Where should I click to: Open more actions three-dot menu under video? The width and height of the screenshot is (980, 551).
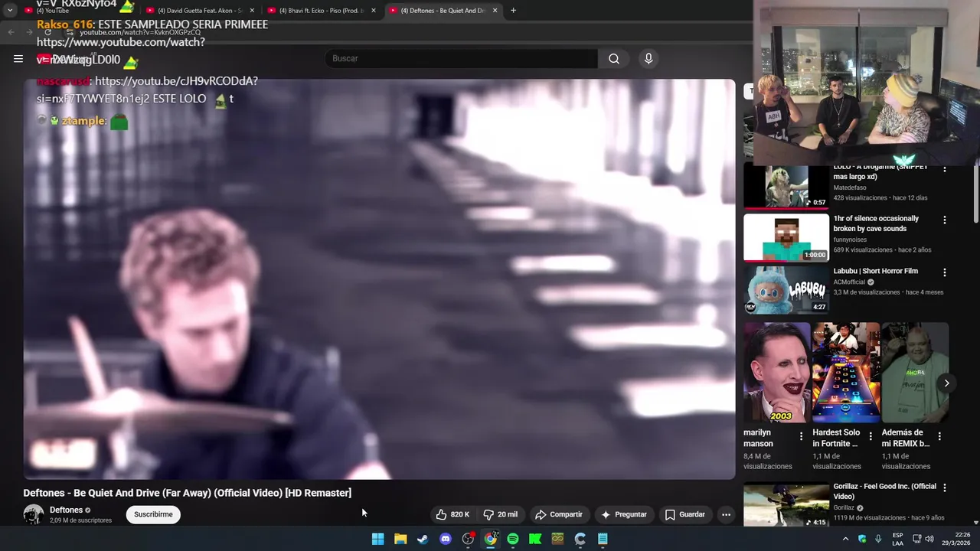[726, 514]
